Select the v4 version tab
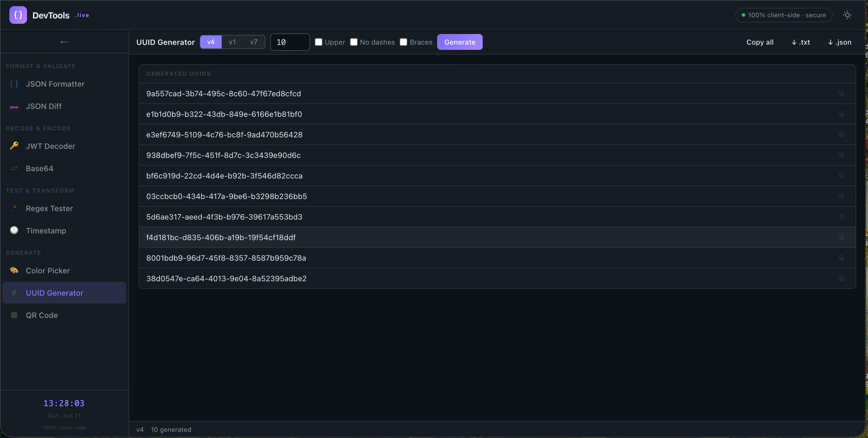 coord(211,42)
